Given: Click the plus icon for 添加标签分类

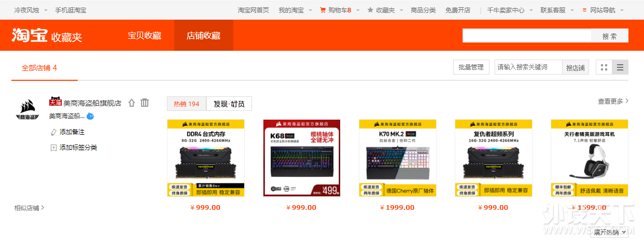Looking at the screenshot, I should click(53, 148).
